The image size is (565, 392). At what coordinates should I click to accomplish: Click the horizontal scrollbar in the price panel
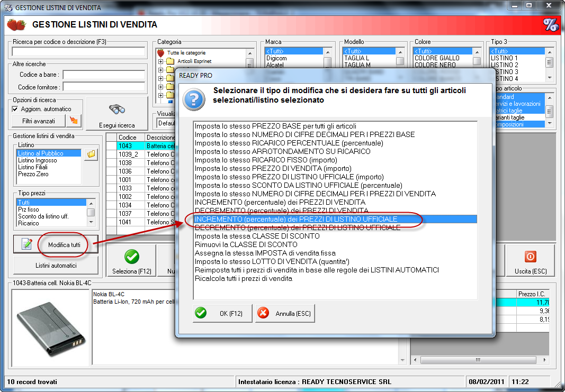pos(478,360)
